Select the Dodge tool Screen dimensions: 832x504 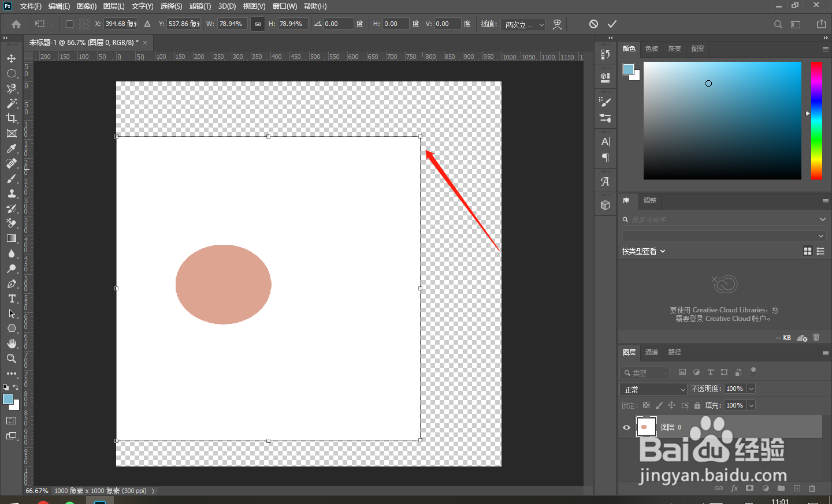(x=12, y=268)
